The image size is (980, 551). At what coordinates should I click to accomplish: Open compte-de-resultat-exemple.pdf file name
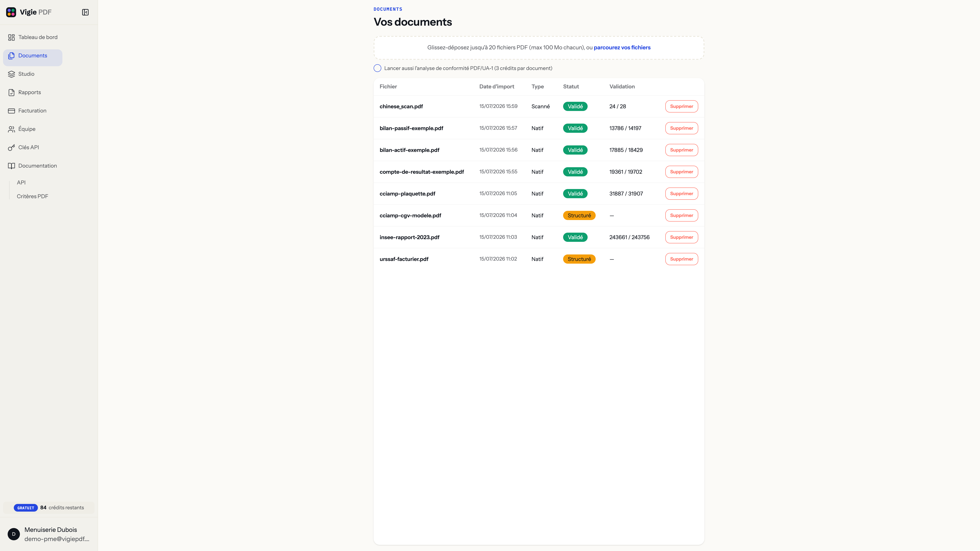421,172
